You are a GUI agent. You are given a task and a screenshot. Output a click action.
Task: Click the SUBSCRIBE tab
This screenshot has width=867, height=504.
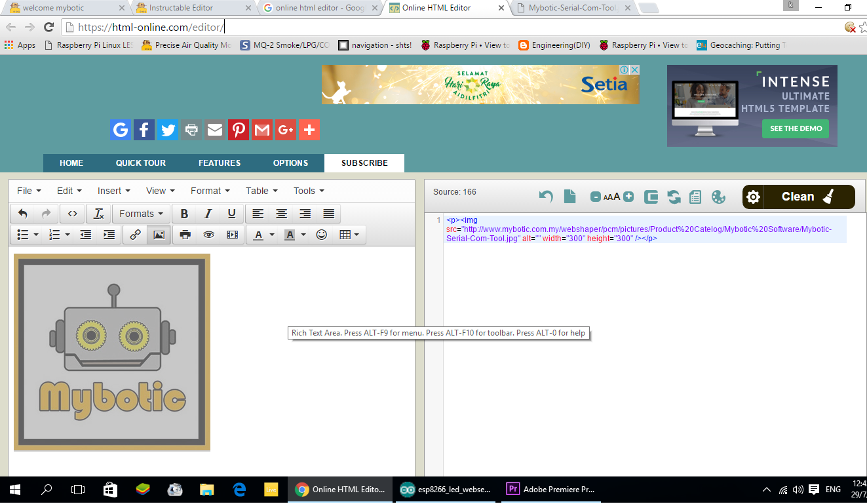[364, 163]
